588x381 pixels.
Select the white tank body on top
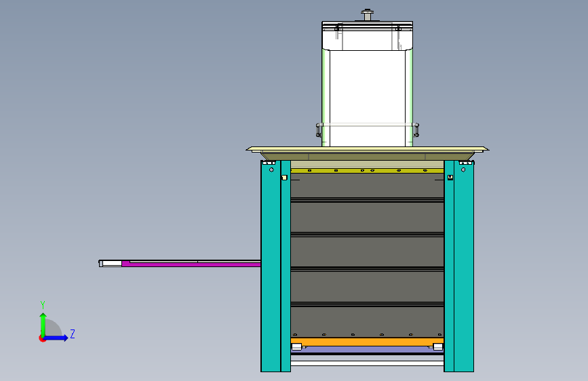coord(367,98)
